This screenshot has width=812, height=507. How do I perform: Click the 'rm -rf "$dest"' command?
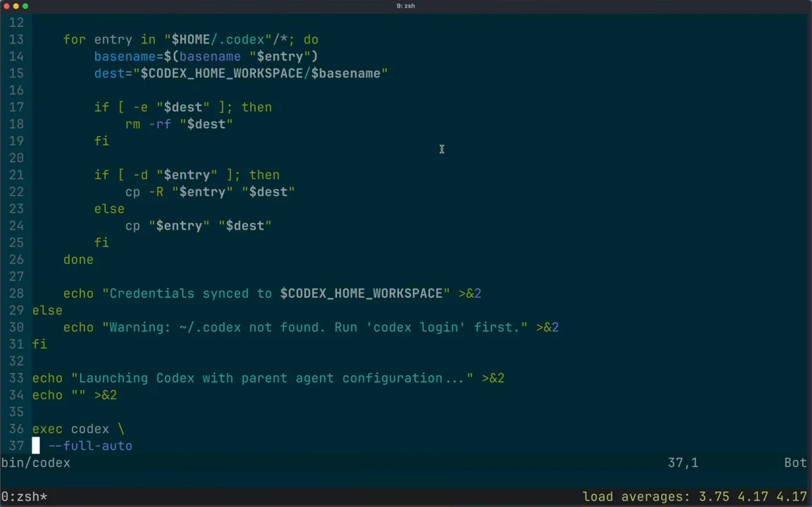[179, 125]
